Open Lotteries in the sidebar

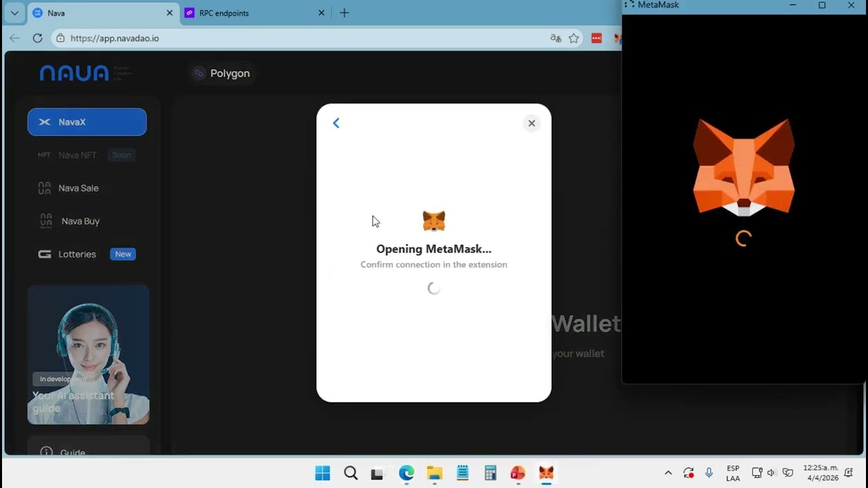coord(87,254)
